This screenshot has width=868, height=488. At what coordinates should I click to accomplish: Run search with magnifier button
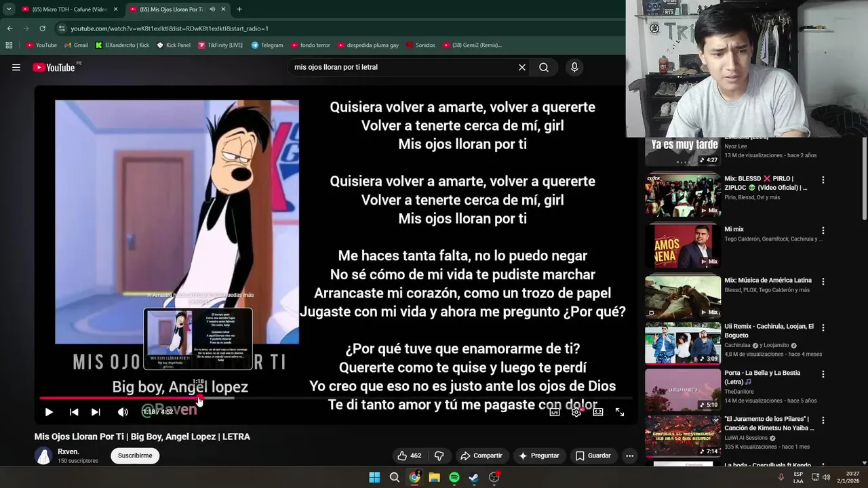tap(544, 67)
